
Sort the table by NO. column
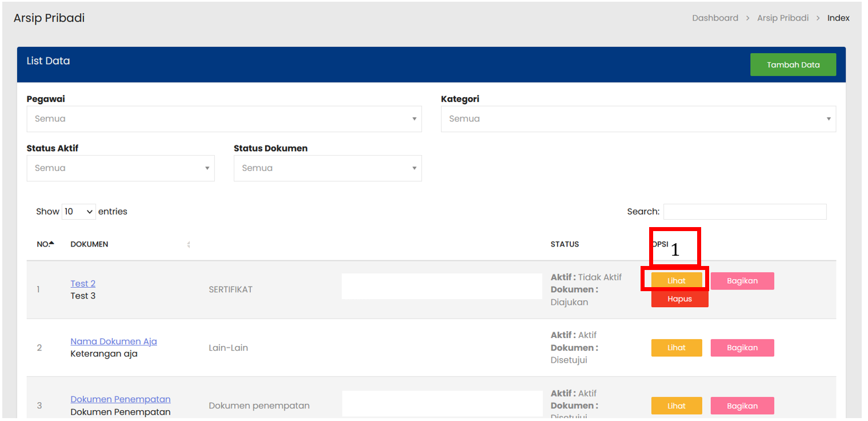(45, 244)
